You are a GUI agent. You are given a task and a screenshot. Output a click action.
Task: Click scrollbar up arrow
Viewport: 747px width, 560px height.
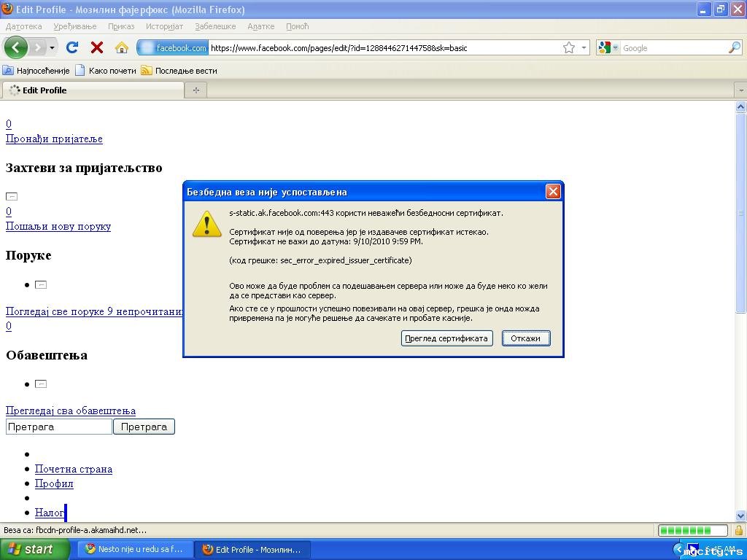click(x=740, y=106)
